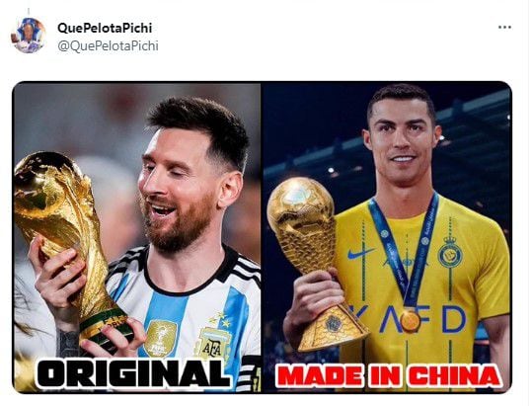
Task: Open the three-dot more options menu
Action: [504, 27]
